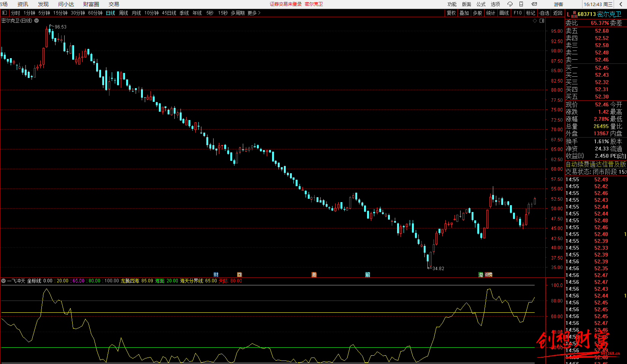This screenshot has width=627, height=364.
Task: Collapse the panel with the top-right arrow
Action: pyautogui.click(x=621, y=4)
